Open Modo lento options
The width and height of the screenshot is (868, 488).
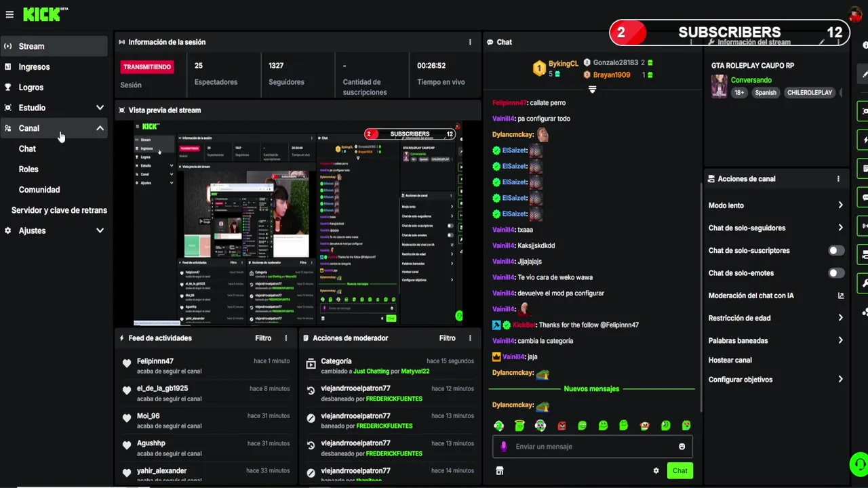tap(776, 205)
